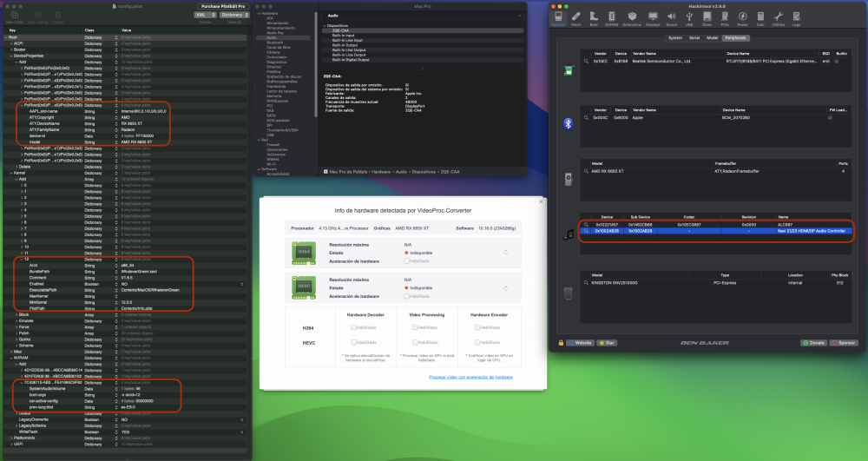Open the Disks section in Hackintool
The width and height of the screenshot is (868, 461).
707,18
